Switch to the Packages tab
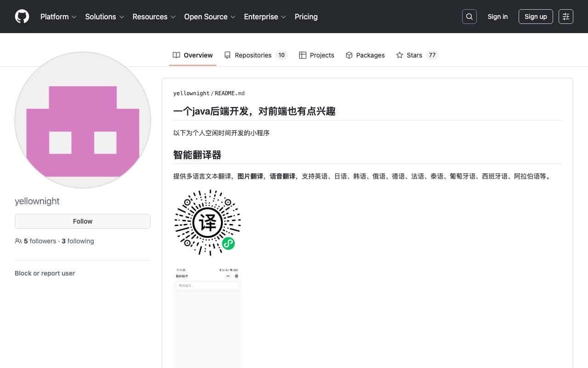Screen dimensions: 588x368 point(365,55)
